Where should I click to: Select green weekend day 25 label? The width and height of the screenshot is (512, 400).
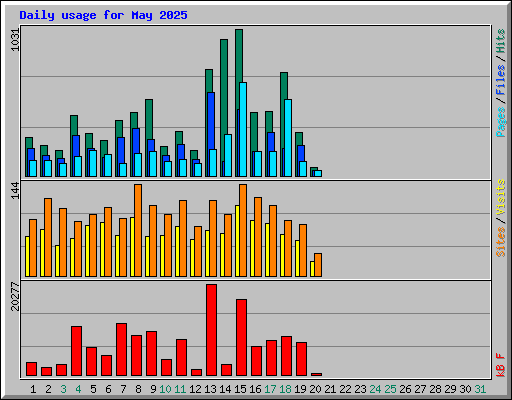coord(390,389)
